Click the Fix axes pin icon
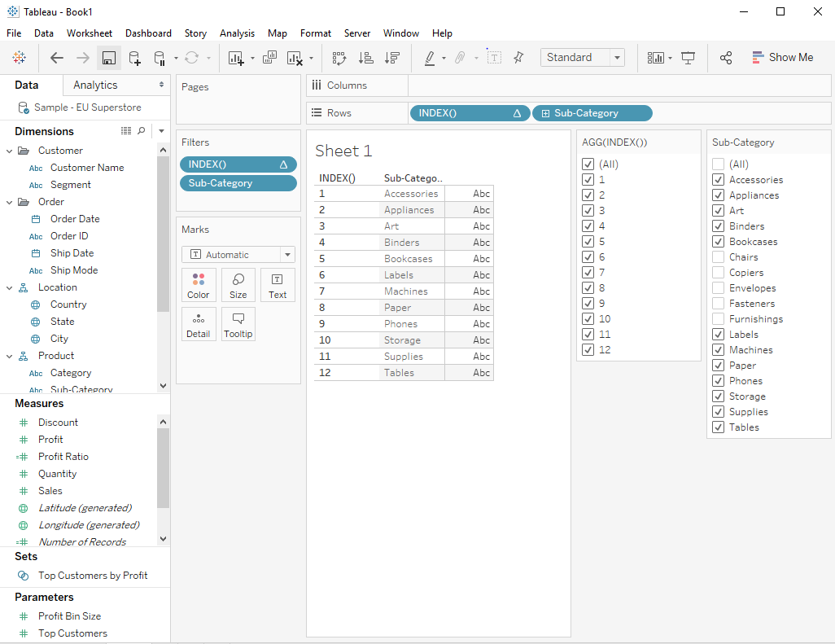The image size is (835, 644). pyautogui.click(x=518, y=58)
